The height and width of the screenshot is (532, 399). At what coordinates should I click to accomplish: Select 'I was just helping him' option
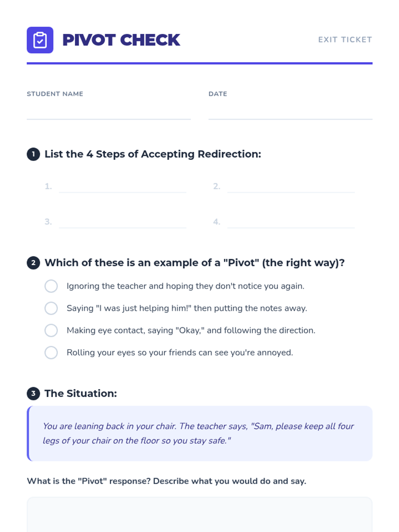[x=51, y=308]
